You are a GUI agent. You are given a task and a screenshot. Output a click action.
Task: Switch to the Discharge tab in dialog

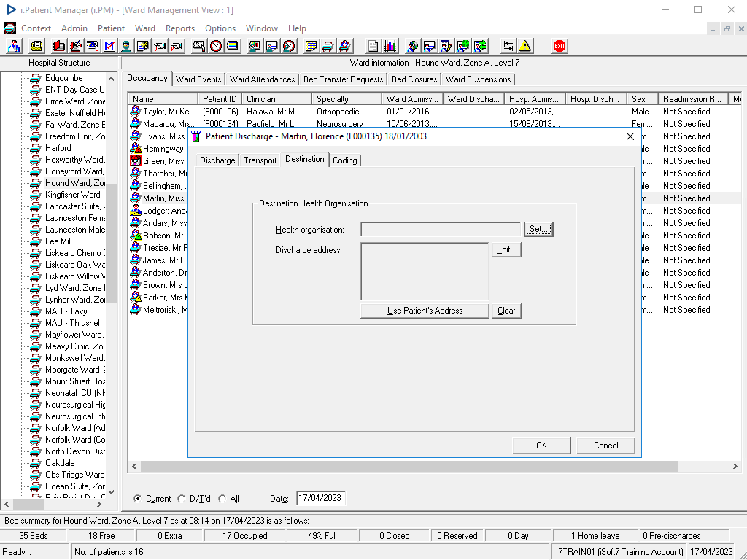pos(217,160)
